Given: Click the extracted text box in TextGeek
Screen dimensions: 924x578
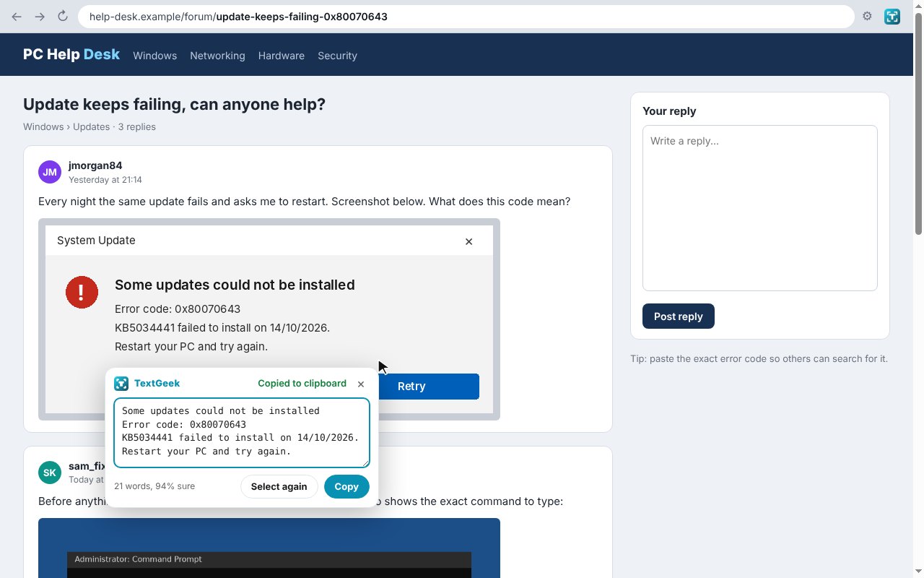Looking at the screenshot, I should point(242,432).
